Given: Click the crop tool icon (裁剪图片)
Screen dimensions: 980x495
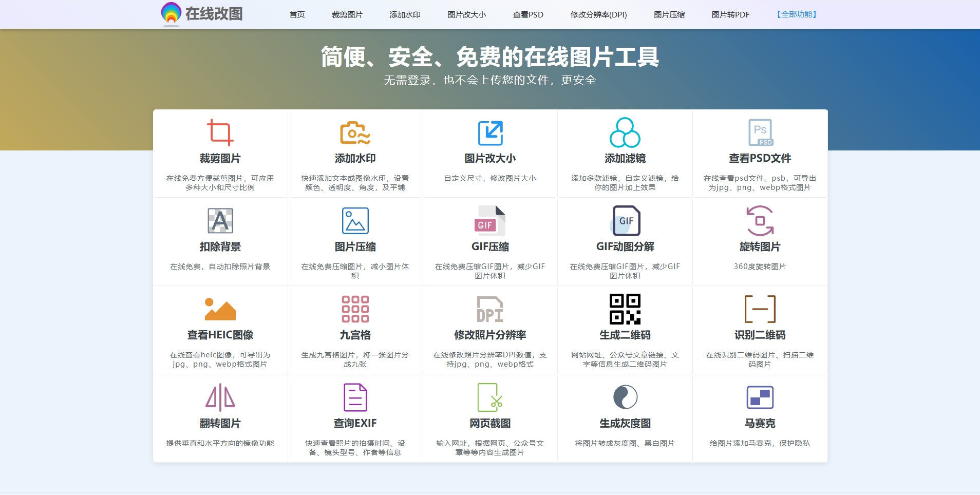Looking at the screenshot, I should 220,132.
